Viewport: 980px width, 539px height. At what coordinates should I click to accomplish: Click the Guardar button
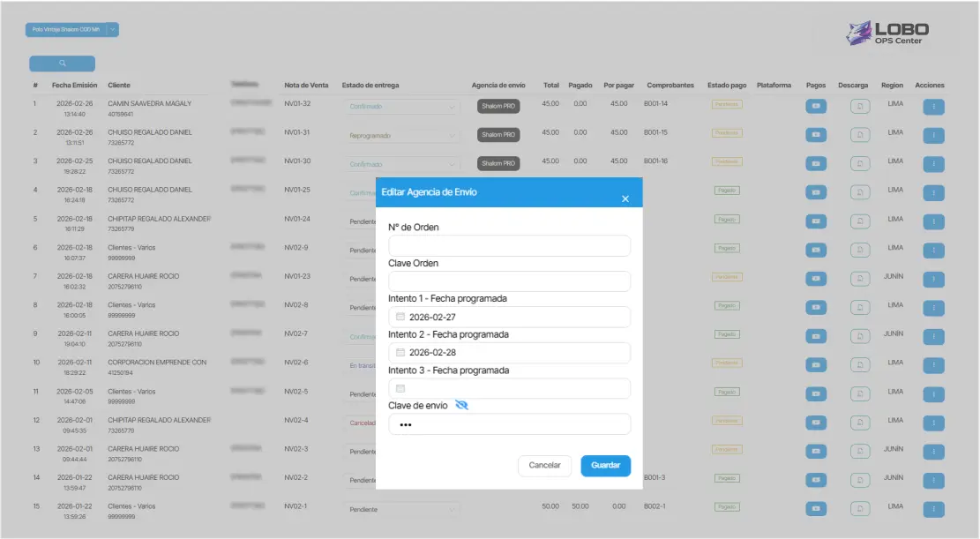click(605, 465)
